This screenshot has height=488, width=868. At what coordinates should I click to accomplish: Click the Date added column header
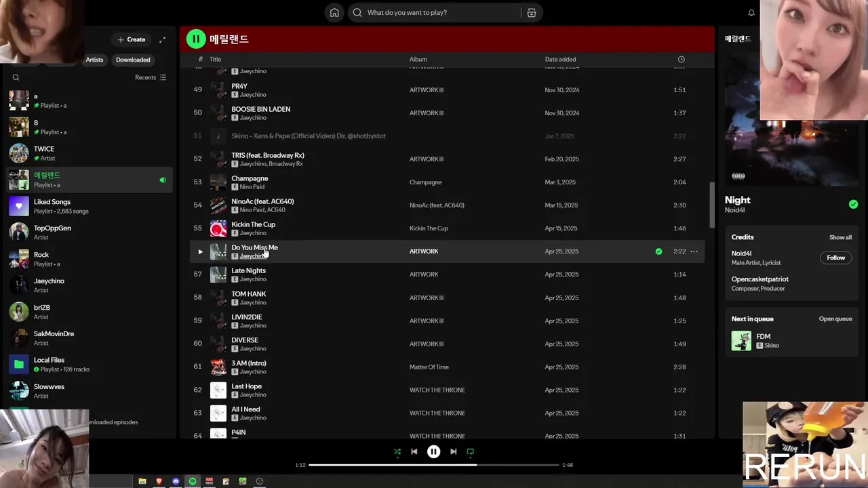click(561, 60)
